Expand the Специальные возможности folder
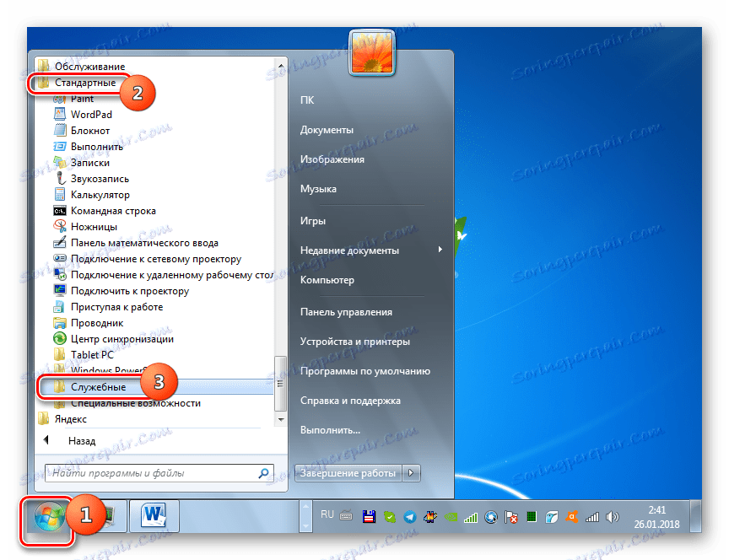 pyautogui.click(x=135, y=403)
